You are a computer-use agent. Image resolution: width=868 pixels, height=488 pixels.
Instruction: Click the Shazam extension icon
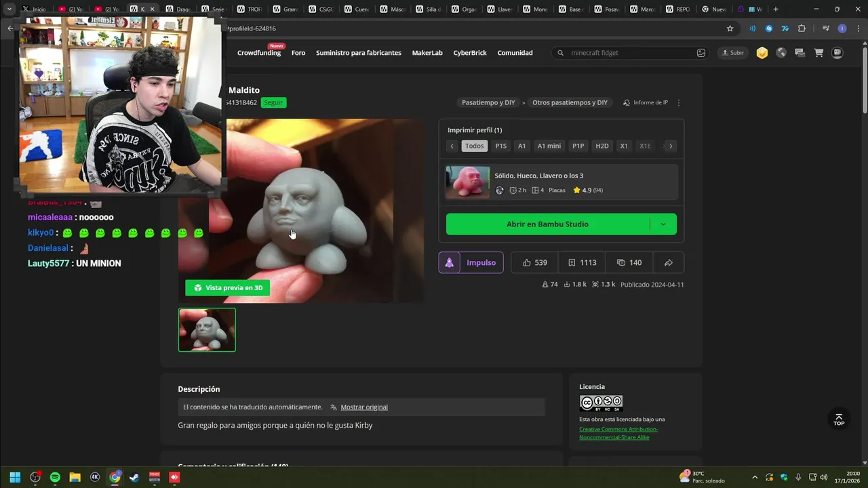(769, 28)
